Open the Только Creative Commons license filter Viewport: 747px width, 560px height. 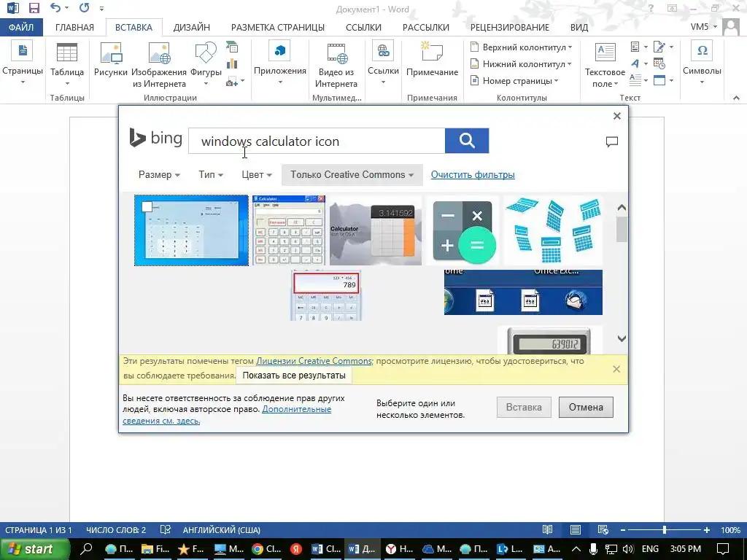pyautogui.click(x=352, y=175)
